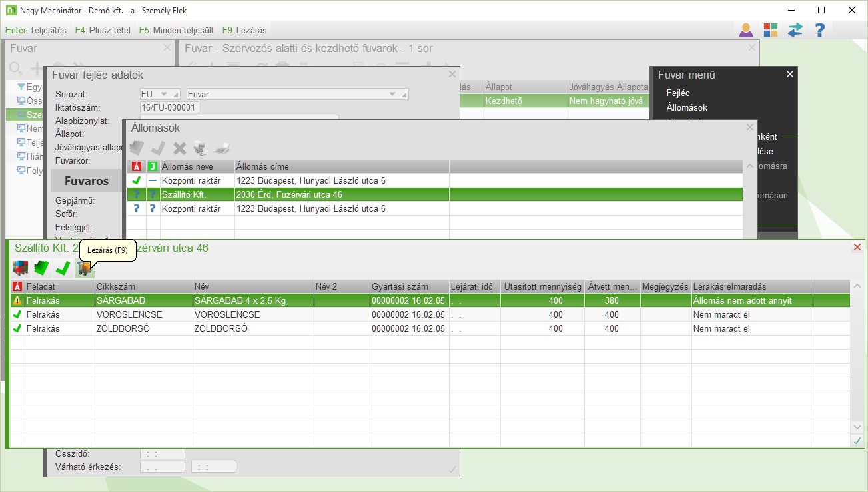Sort by Állomás címe column header
Viewport: 868px width, 492px height.
[342, 166]
